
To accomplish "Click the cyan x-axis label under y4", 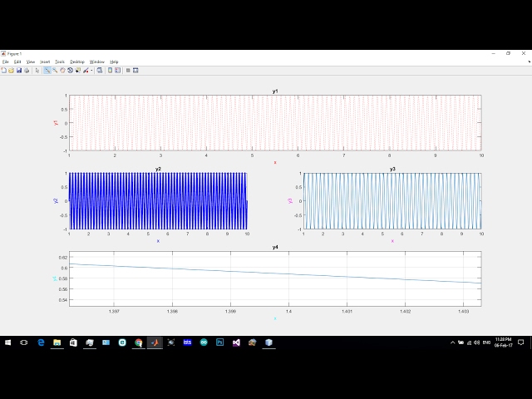I will 275,318.
